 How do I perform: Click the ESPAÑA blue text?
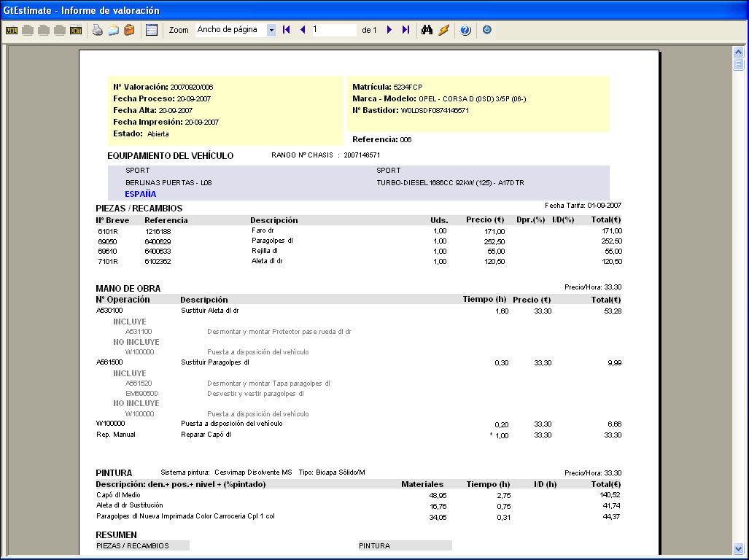click(x=141, y=194)
